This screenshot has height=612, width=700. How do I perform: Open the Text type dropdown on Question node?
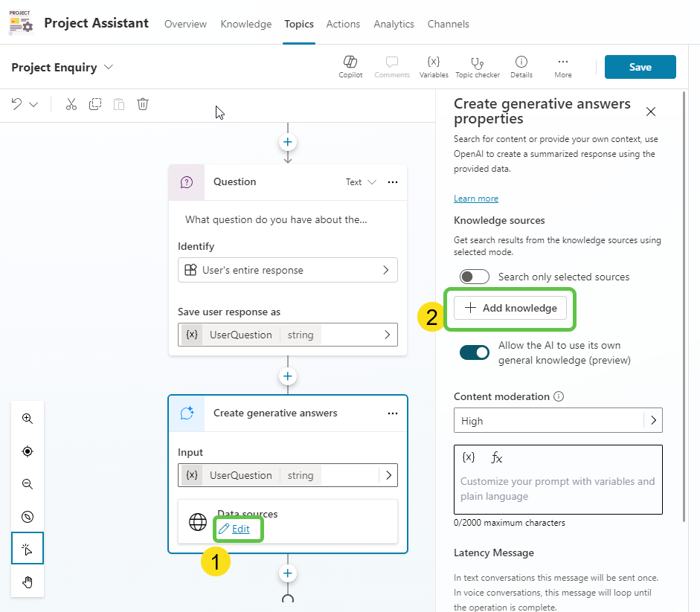click(361, 181)
